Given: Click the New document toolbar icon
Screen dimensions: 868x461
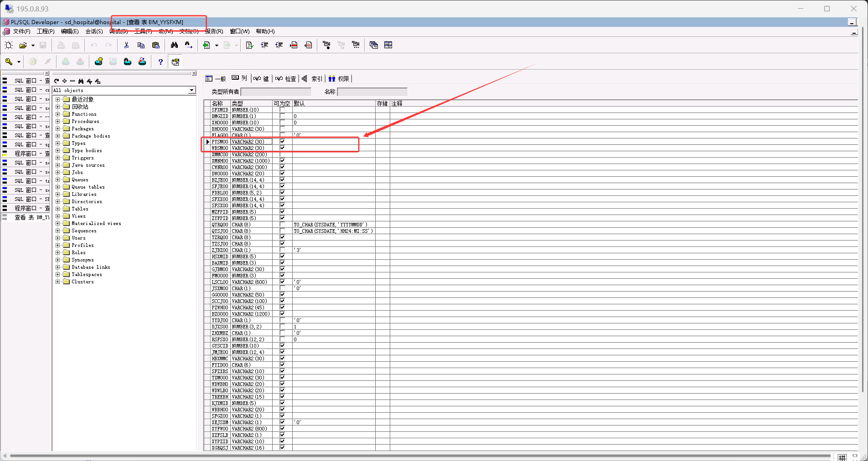Looking at the screenshot, I should (9, 45).
